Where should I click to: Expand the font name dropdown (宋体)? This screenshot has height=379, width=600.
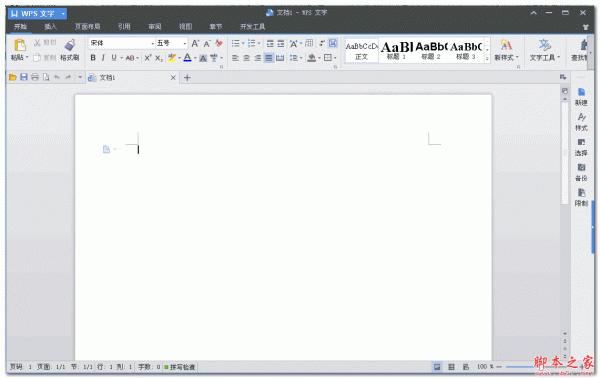pyautogui.click(x=152, y=43)
